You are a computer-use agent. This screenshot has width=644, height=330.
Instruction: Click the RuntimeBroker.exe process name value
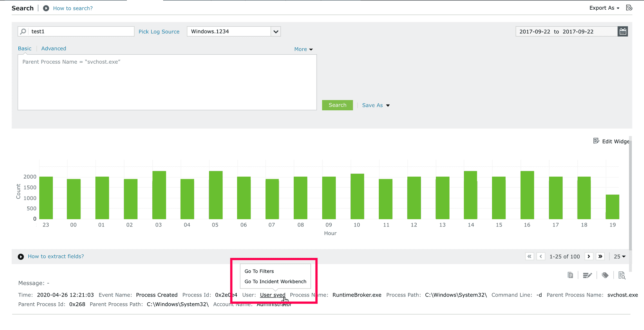click(x=357, y=295)
